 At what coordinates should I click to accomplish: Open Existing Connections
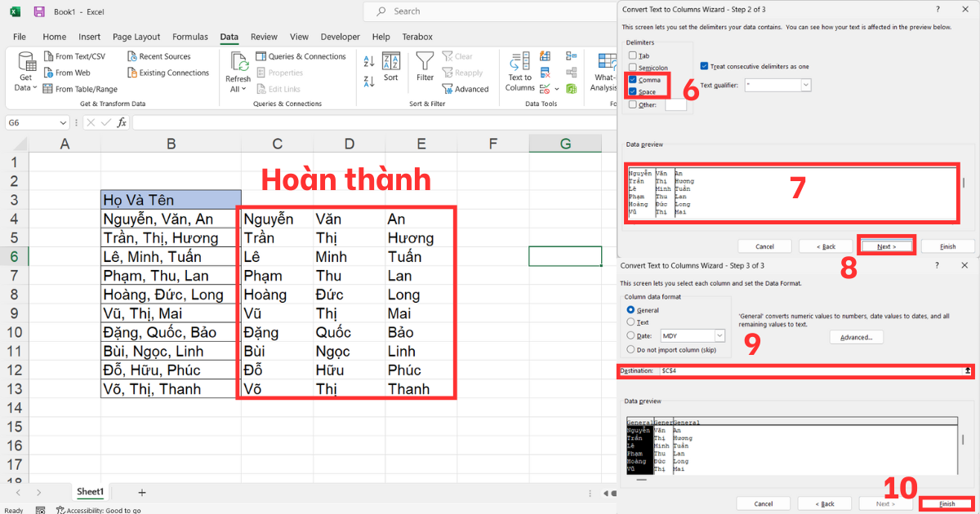click(x=167, y=73)
